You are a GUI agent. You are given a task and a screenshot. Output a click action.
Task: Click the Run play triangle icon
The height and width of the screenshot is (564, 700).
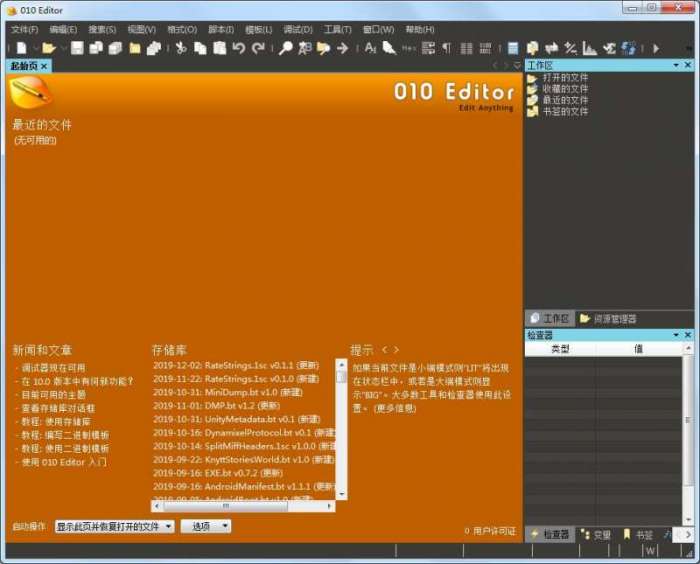point(656,48)
